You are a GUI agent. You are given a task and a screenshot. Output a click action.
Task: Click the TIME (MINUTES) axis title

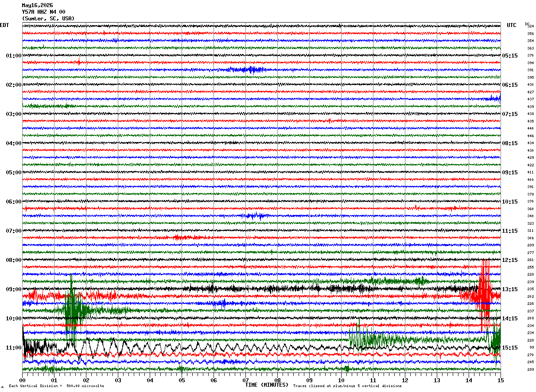(x=267, y=385)
